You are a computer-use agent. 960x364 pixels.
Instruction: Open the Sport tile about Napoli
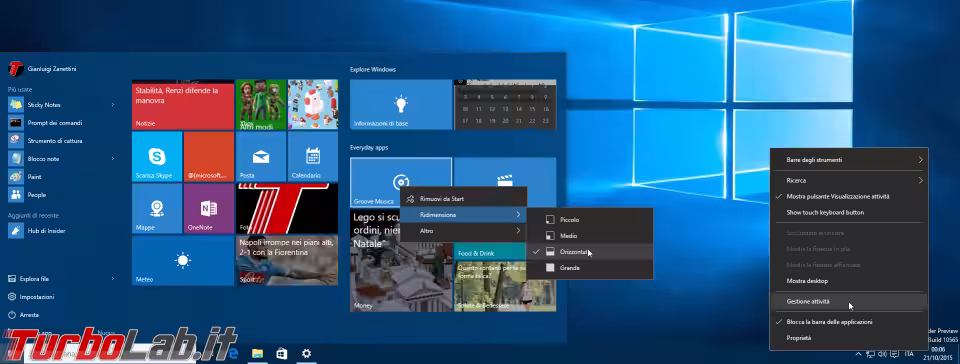tap(287, 261)
